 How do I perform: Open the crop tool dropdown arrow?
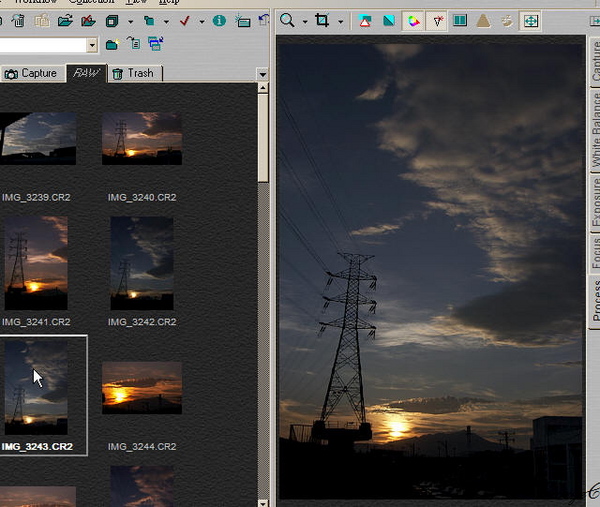[341, 21]
